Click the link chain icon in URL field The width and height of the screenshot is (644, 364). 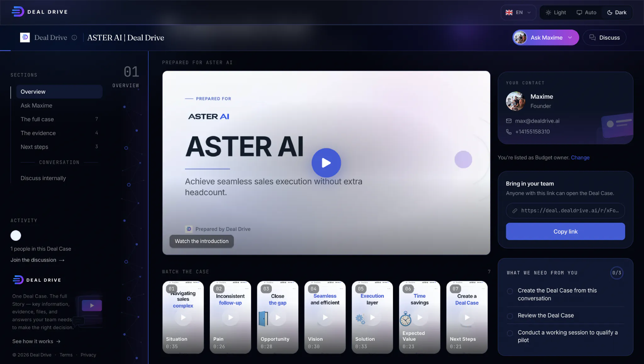pyautogui.click(x=515, y=211)
